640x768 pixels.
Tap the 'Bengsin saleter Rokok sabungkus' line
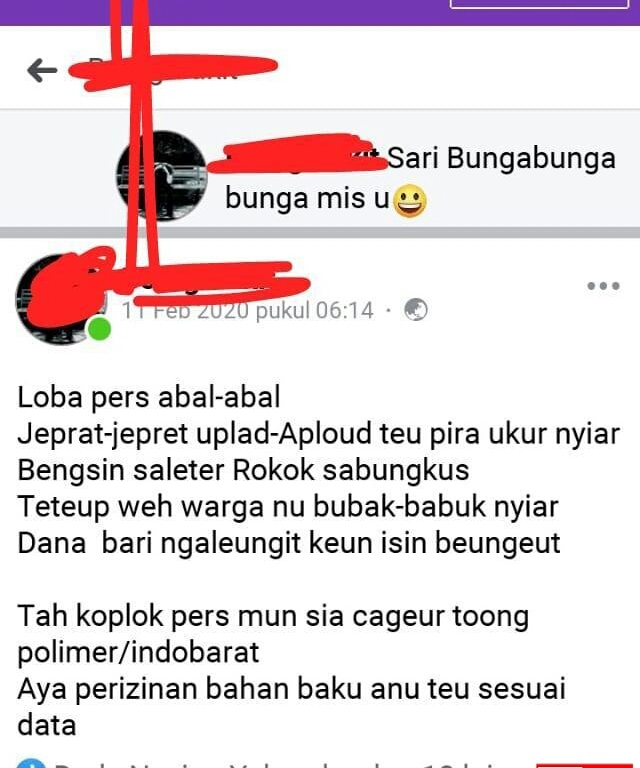click(x=243, y=470)
